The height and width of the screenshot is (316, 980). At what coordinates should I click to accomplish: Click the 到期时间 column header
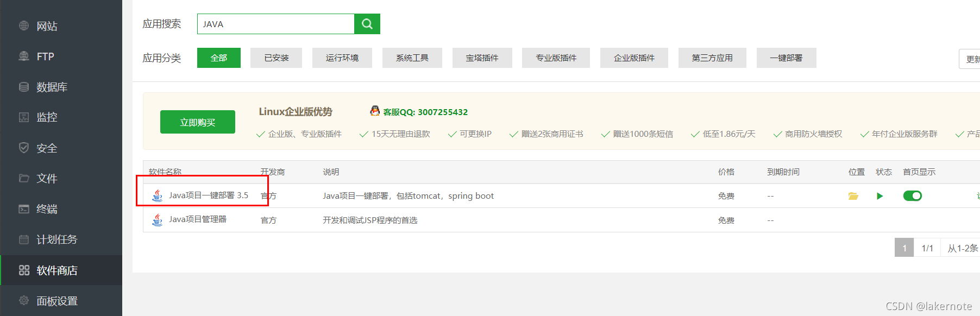click(x=783, y=172)
